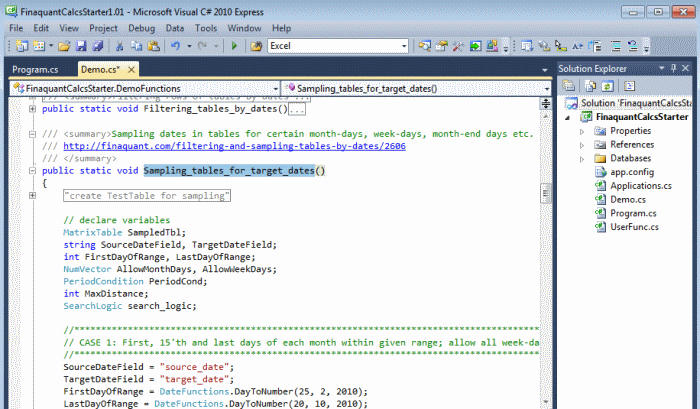Open the Find combo box dropdown arrow

pyautogui.click(x=404, y=46)
